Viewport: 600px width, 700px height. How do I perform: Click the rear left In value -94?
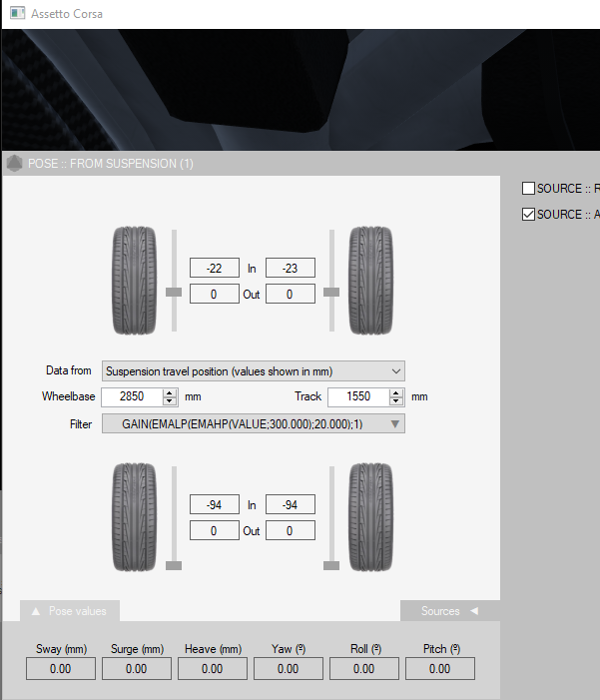pyautogui.click(x=215, y=504)
